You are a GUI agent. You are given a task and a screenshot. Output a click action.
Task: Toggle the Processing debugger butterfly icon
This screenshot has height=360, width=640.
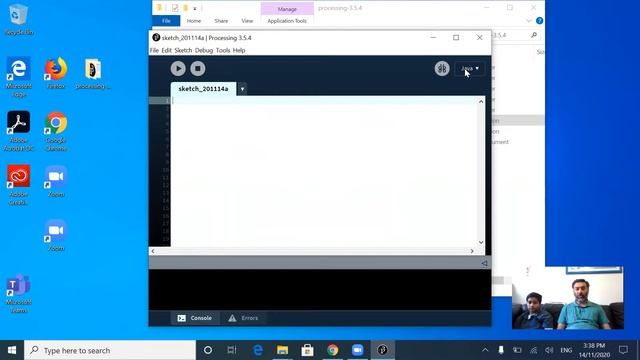442,69
